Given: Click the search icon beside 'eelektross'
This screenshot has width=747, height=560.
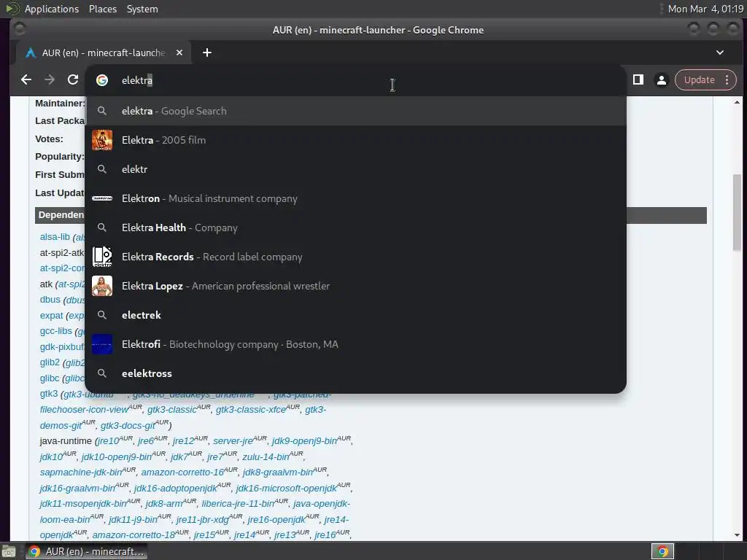Looking at the screenshot, I should click(102, 373).
